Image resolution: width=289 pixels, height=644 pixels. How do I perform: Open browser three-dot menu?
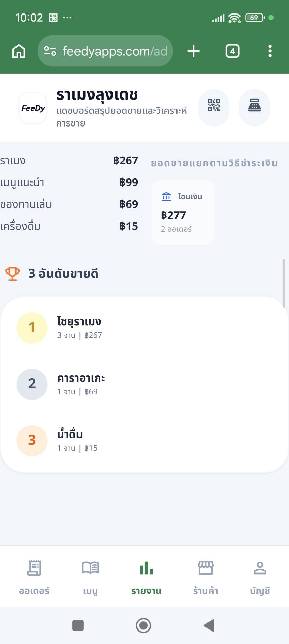pos(270,51)
